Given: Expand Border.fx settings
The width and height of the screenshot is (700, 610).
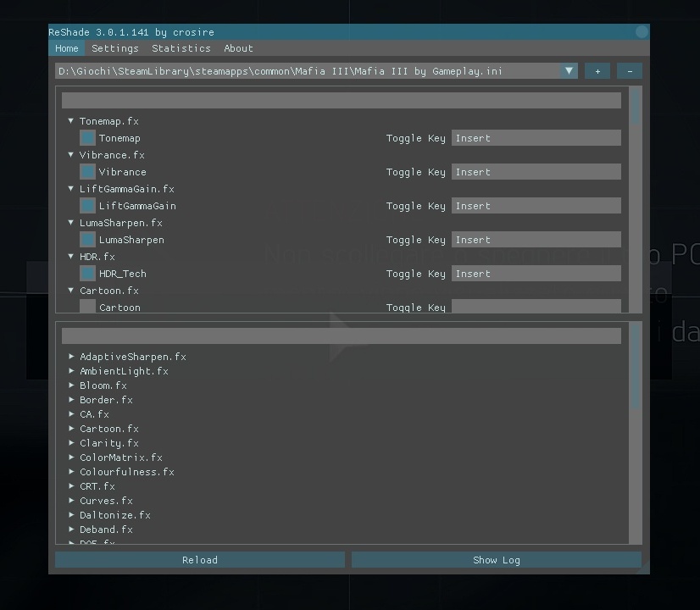Looking at the screenshot, I should pyautogui.click(x=71, y=400).
